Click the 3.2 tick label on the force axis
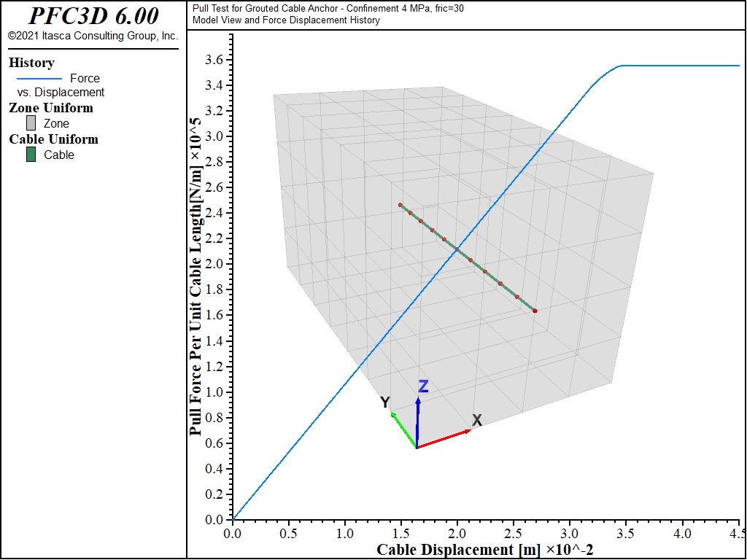 (x=215, y=112)
